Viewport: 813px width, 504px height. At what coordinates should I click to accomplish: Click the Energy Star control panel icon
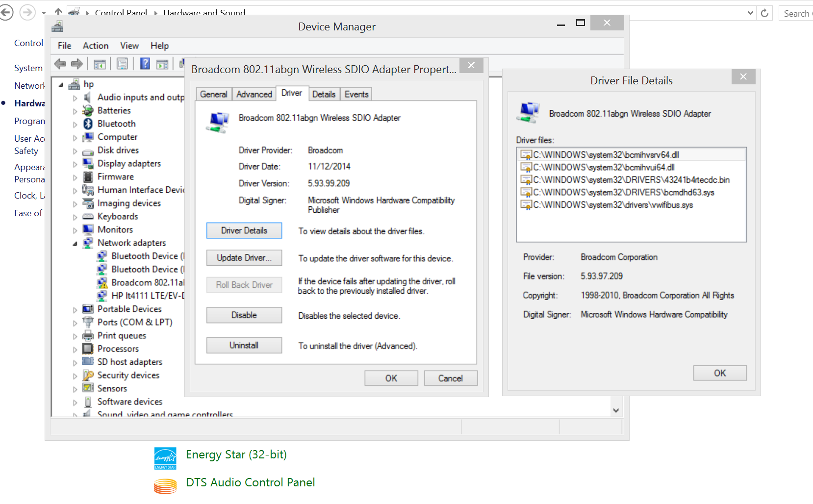(165, 458)
